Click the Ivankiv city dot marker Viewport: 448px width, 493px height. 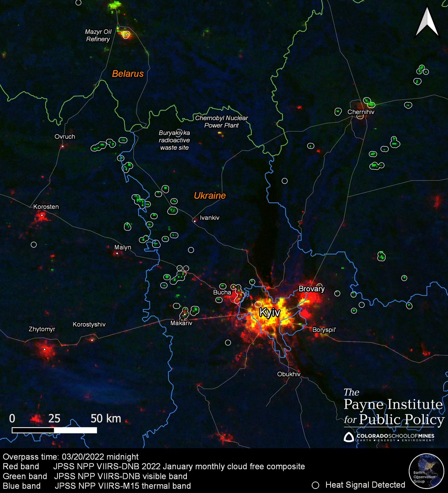coord(194,221)
